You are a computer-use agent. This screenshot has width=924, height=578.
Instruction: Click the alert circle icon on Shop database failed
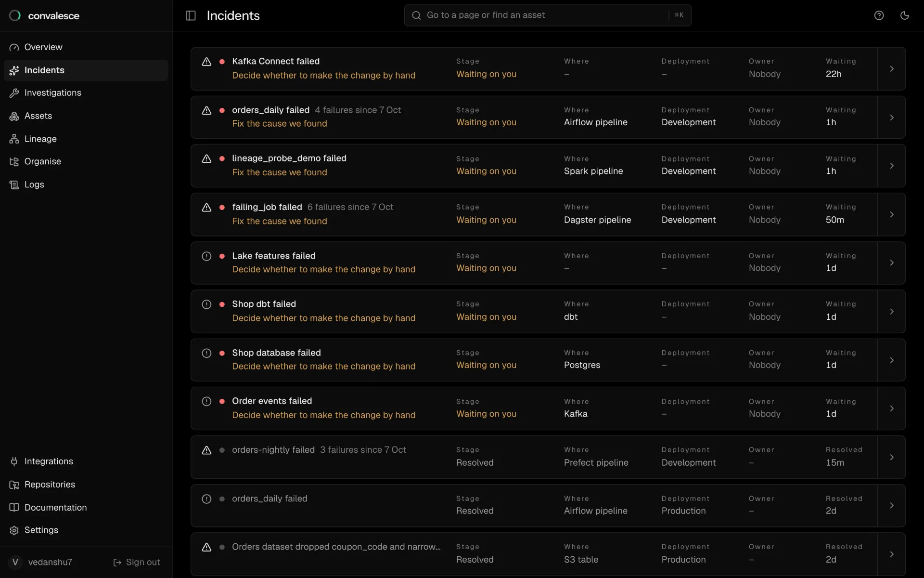206,353
